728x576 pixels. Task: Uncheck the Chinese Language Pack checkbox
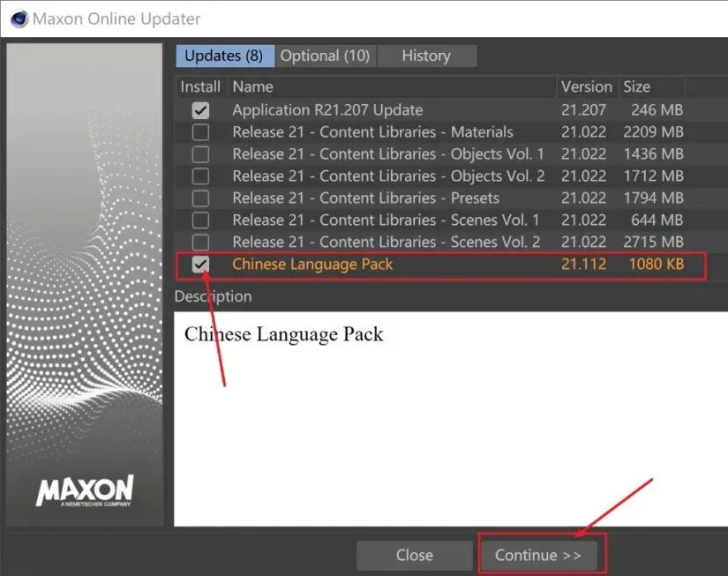click(200, 264)
